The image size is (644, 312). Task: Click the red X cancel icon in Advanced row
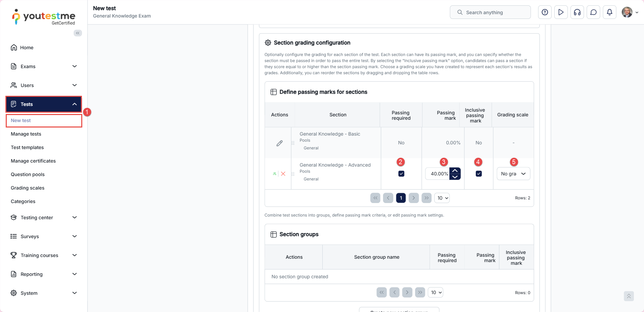(283, 174)
